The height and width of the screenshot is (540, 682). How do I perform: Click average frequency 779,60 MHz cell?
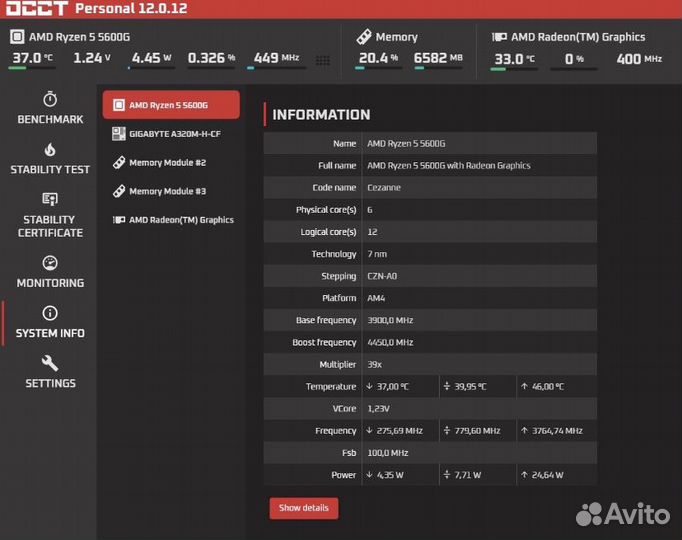[x=478, y=431]
